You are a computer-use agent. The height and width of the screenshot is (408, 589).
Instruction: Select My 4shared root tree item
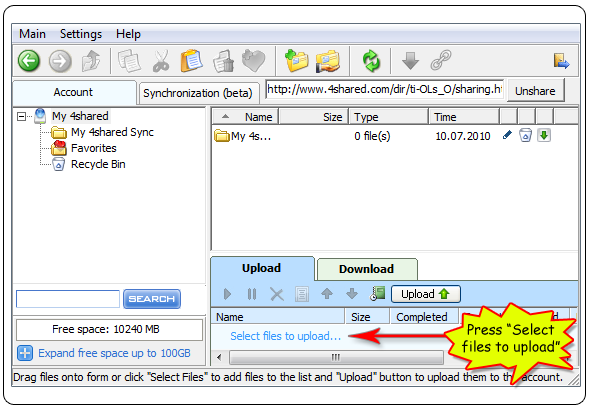click(x=80, y=116)
